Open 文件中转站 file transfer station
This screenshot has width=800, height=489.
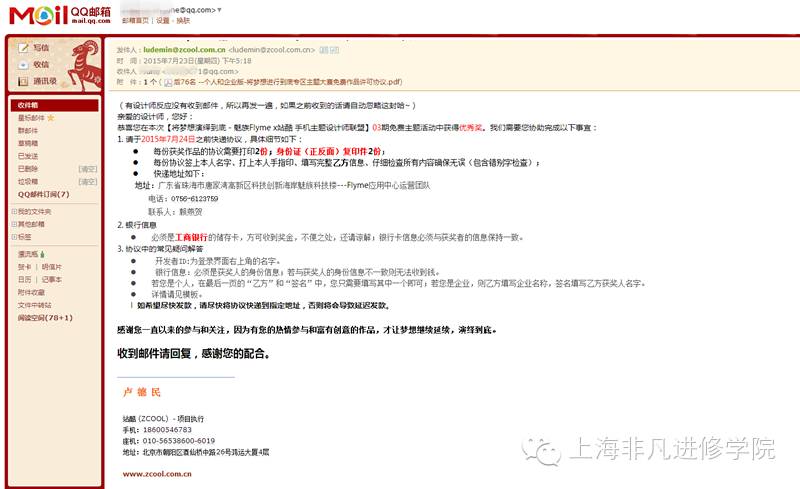tap(35, 305)
